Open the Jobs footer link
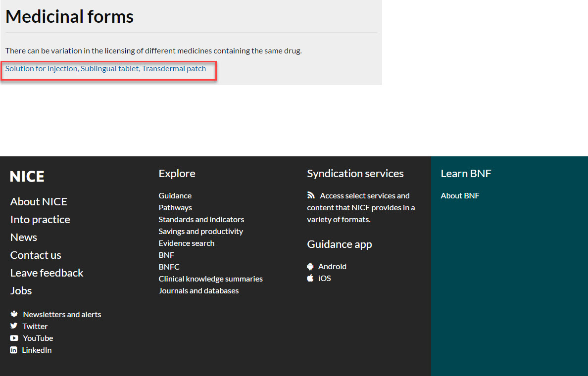 point(21,290)
